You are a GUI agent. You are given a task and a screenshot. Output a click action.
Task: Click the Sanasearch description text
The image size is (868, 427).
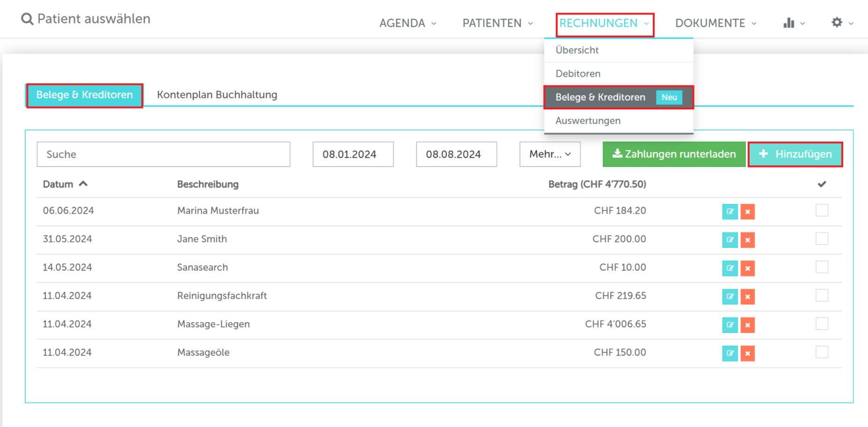point(203,268)
